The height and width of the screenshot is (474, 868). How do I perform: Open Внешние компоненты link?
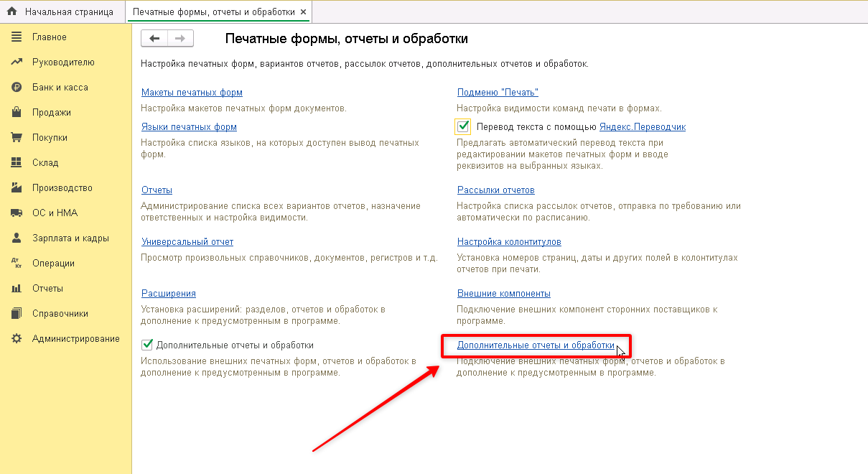coord(504,294)
